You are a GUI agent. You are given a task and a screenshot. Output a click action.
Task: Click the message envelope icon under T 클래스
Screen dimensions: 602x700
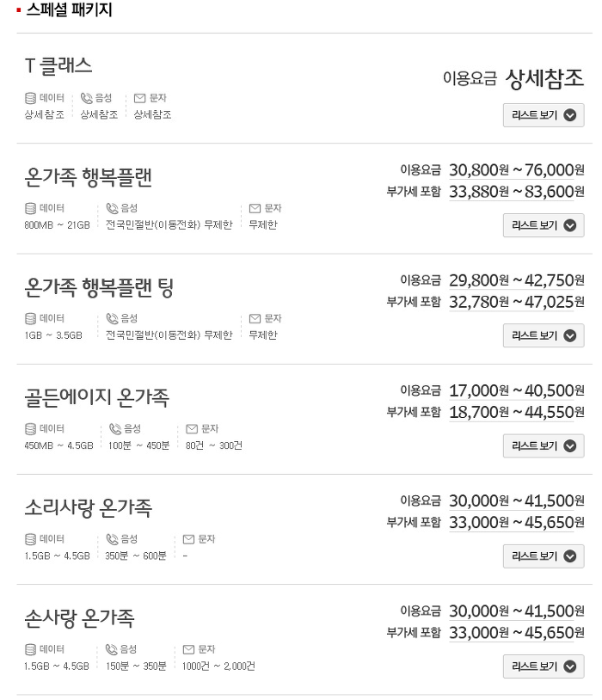(x=140, y=98)
